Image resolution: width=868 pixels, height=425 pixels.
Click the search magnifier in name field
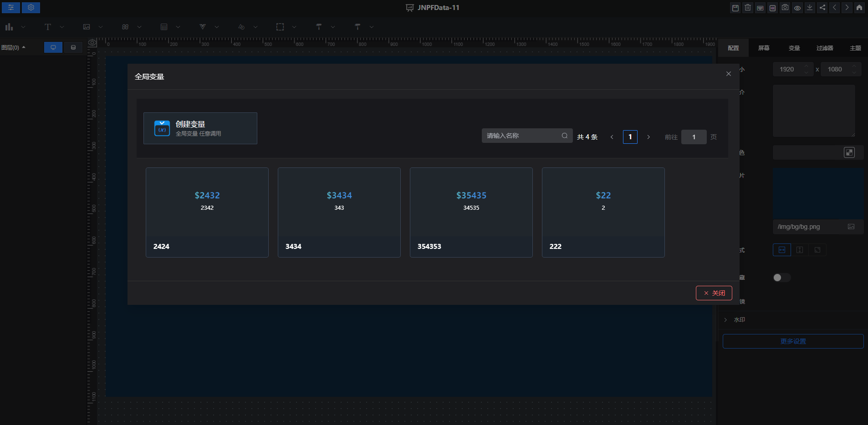tap(565, 136)
